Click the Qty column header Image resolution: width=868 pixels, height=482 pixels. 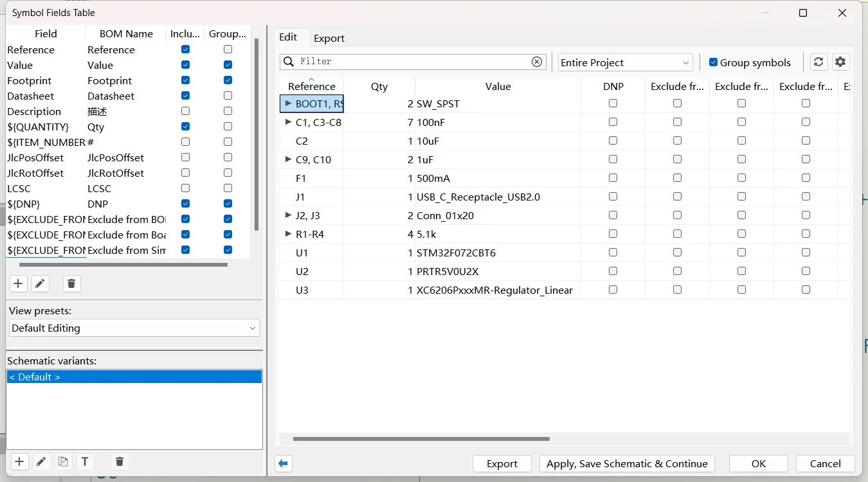pyautogui.click(x=379, y=86)
